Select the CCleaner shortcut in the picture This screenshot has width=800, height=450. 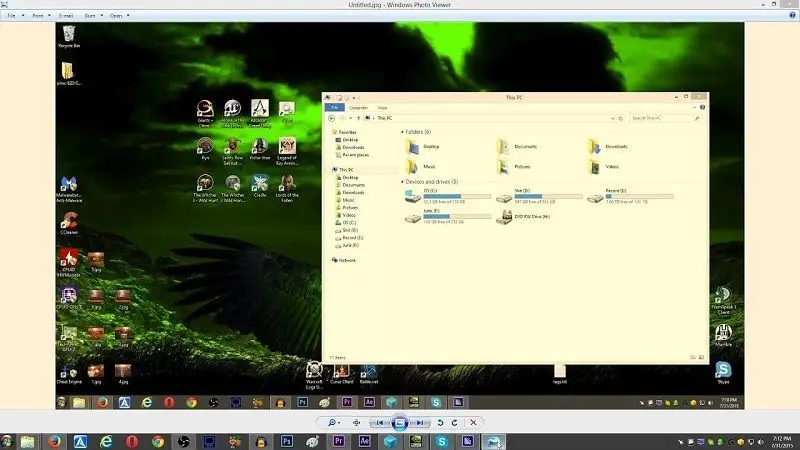(x=69, y=223)
